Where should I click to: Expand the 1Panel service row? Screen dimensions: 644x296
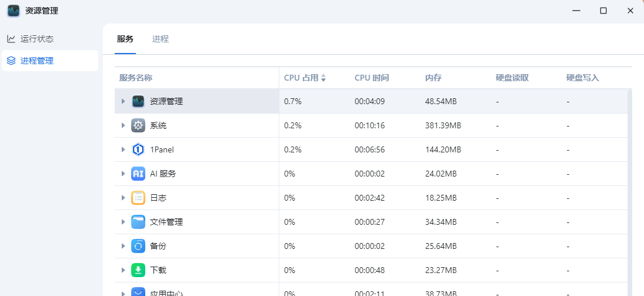124,149
